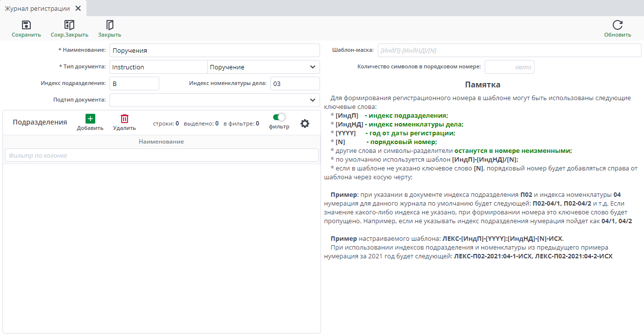The height and width of the screenshot is (336, 644).
Task: Click the Сохр.Закрыть save-and-close icon
Action: [69, 25]
